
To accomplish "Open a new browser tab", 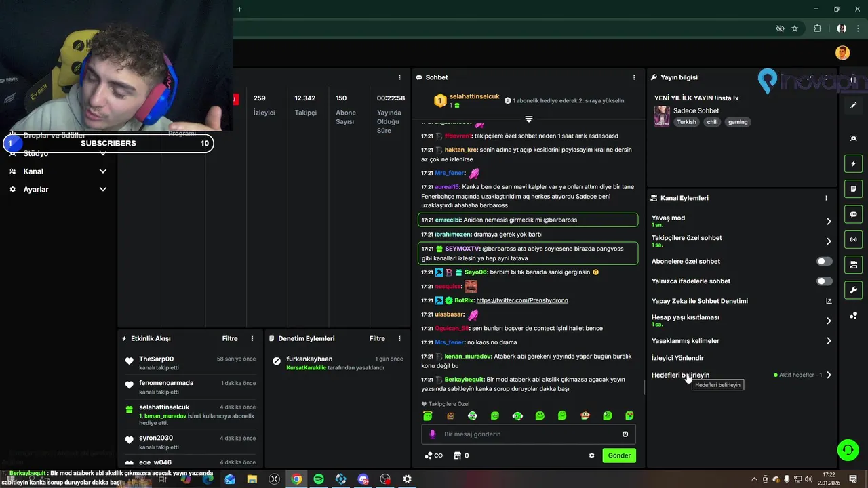I will tap(239, 9).
